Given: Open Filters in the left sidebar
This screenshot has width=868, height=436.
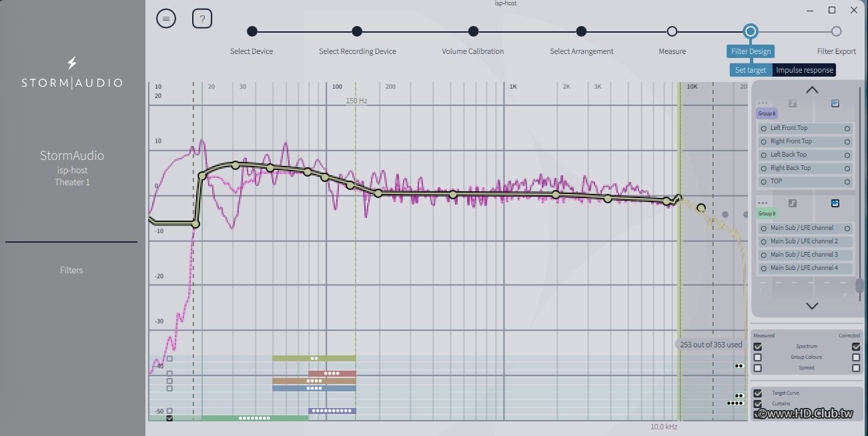Looking at the screenshot, I should 71,270.
